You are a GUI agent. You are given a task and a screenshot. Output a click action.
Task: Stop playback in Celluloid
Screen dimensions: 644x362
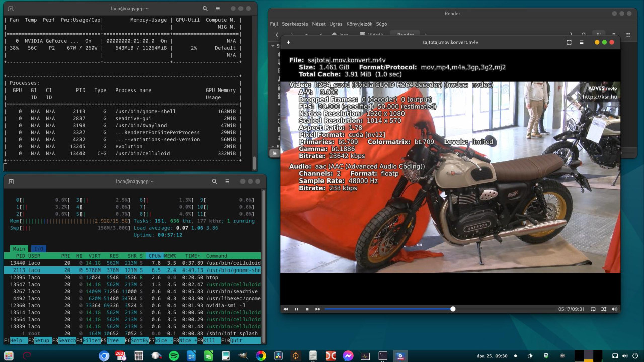pyautogui.click(x=307, y=309)
